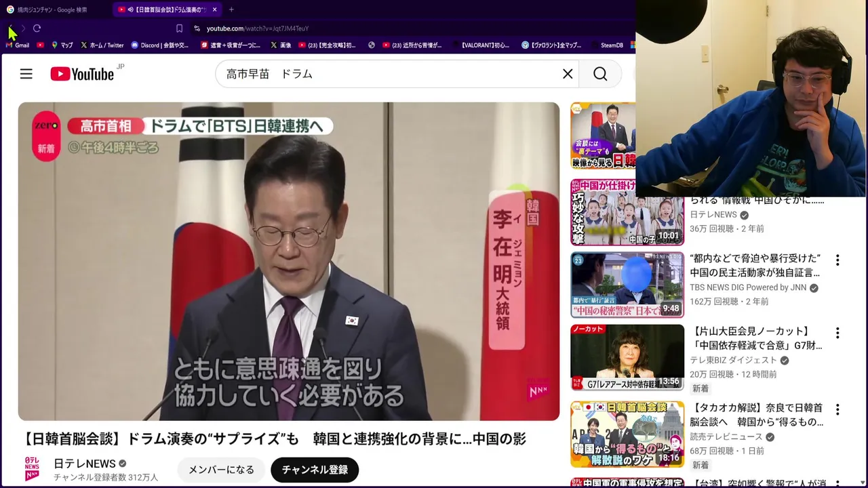Open more options for the 片山大臣会見 video
The height and width of the screenshot is (488, 868).
837,333
